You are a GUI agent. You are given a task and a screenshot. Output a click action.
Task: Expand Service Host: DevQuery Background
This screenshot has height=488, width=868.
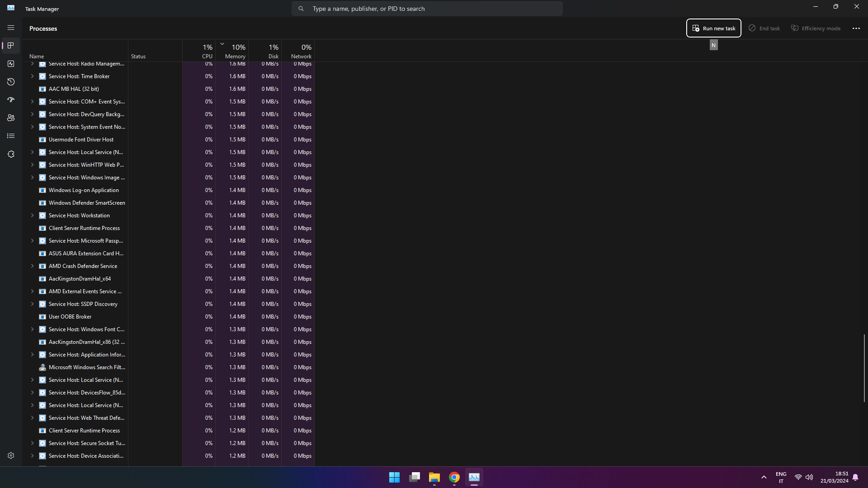point(32,114)
